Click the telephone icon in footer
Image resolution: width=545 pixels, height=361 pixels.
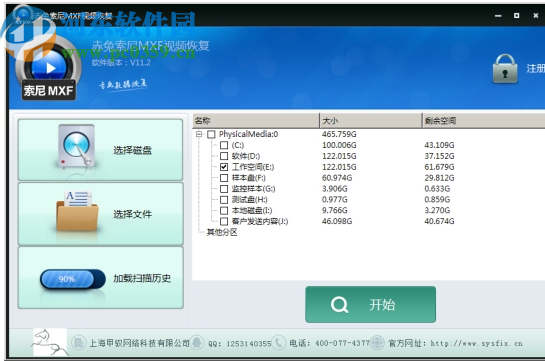[278, 343]
